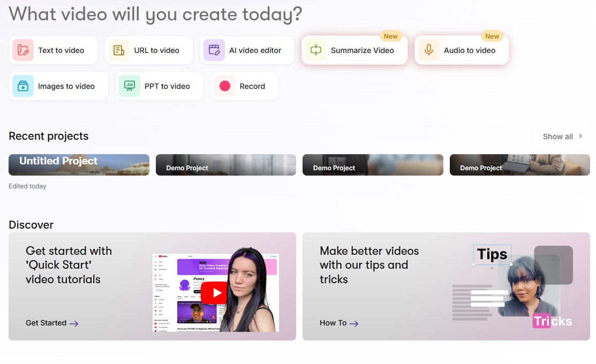Open the first Demo Project thumbnail
The height and width of the screenshot is (364, 596).
226,165
